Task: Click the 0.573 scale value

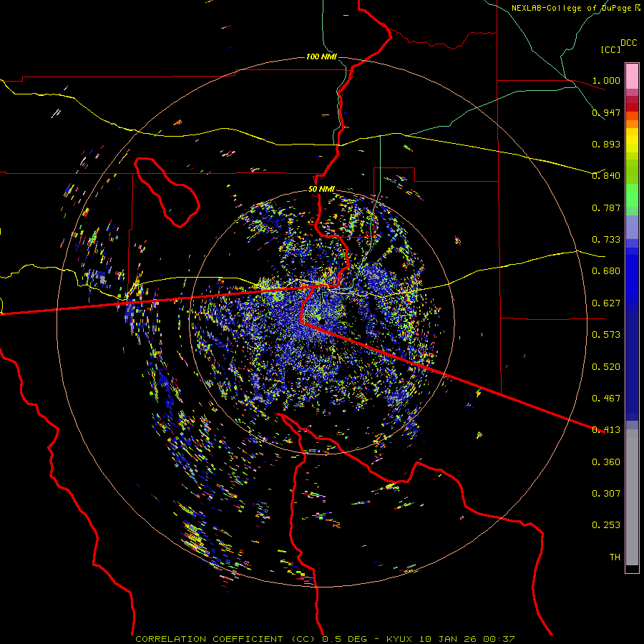Action: tap(606, 335)
